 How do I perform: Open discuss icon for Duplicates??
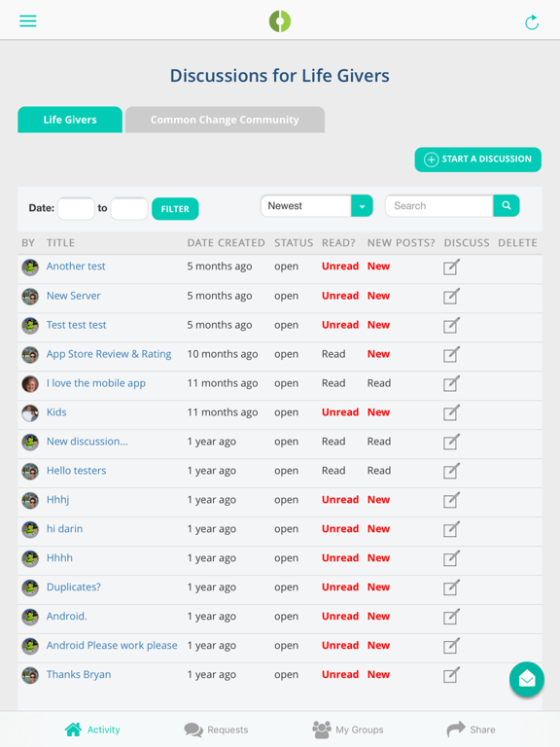(451, 587)
